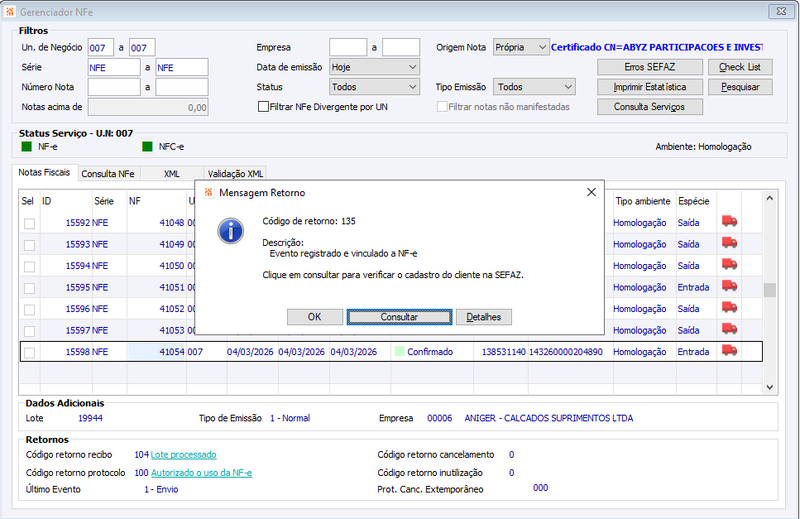This screenshot has height=519, width=800.
Task: Click the ID column header
Action: click(66, 201)
